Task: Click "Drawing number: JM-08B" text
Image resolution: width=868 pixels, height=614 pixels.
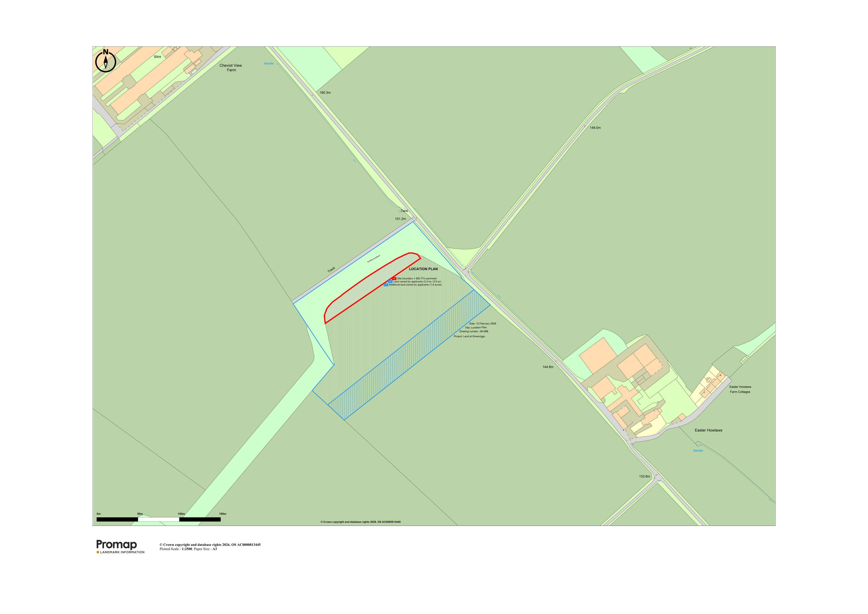Action: click(x=474, y=331)
